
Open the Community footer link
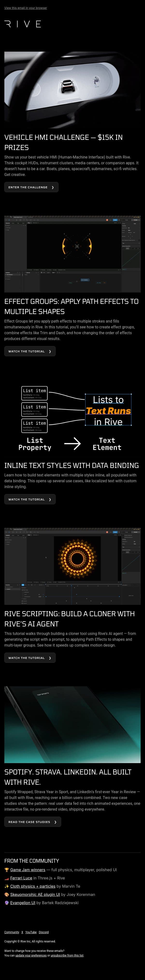[12, 932]
